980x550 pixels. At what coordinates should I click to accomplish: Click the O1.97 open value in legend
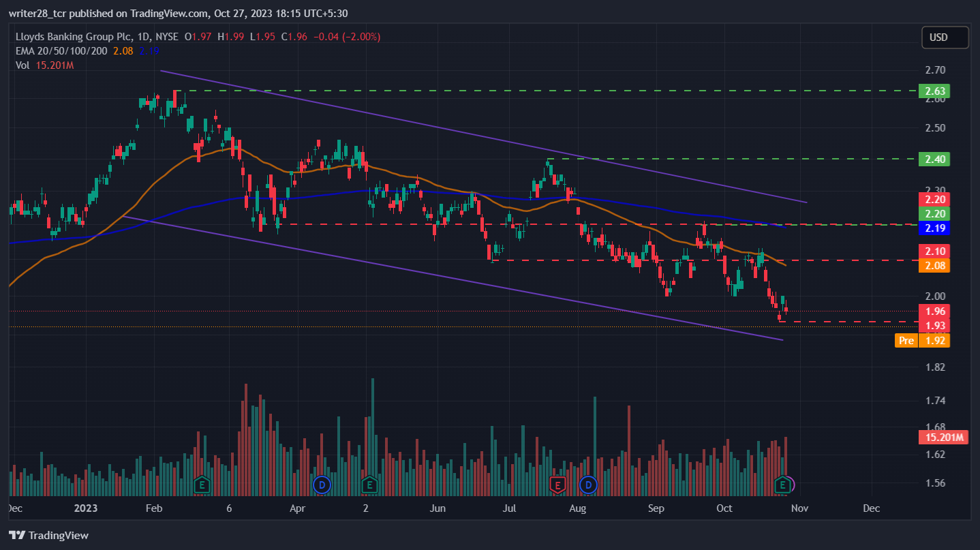[x=199, y=37]
